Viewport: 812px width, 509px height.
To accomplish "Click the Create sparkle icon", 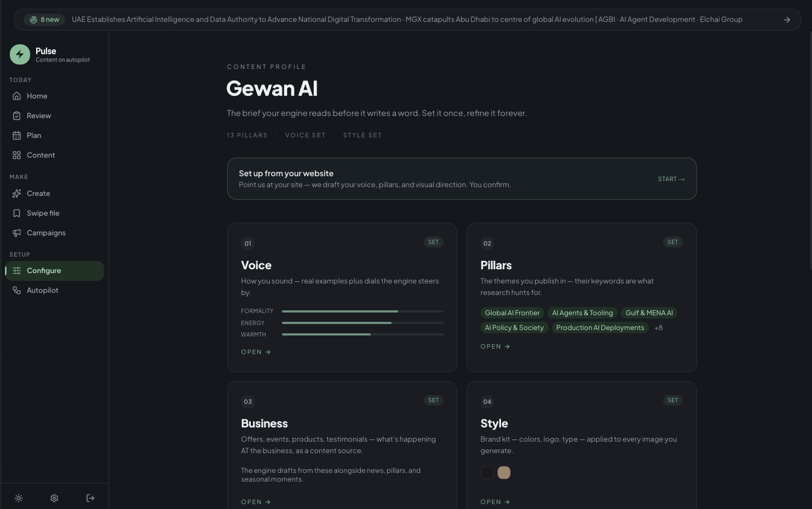I will [17, 193].
